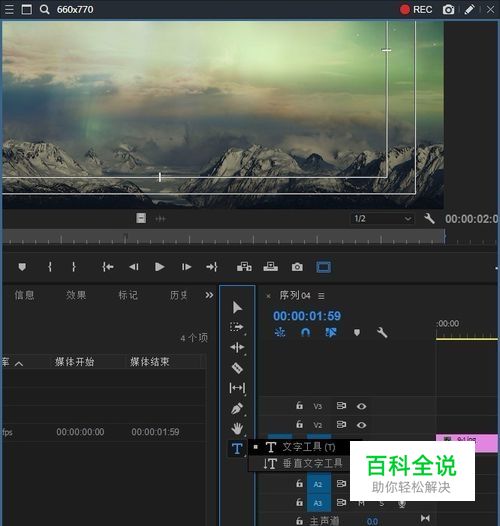The width and height of the screenshot is (500, 526).
Task: Select the Razor tool
Action: coord(237,368)
